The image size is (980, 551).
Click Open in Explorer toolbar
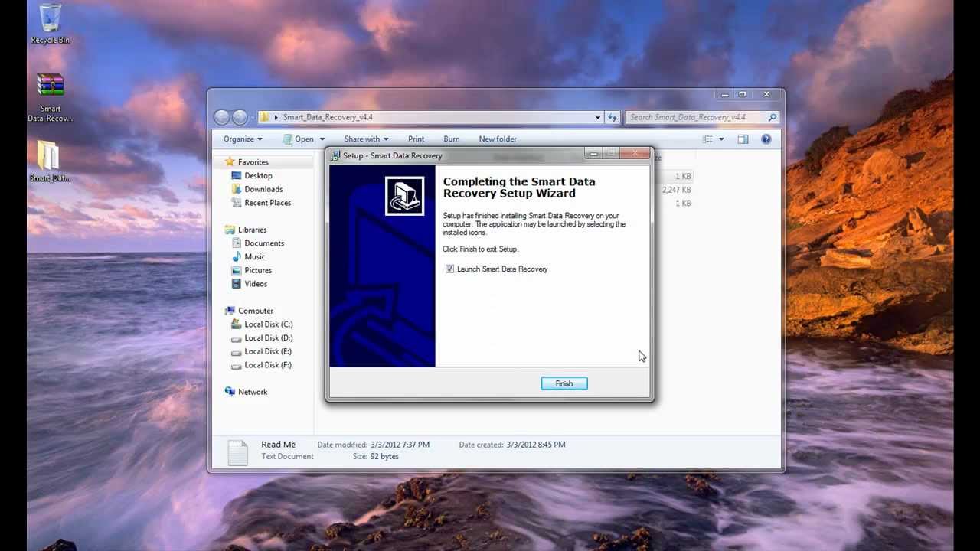[x=299, y=139]
